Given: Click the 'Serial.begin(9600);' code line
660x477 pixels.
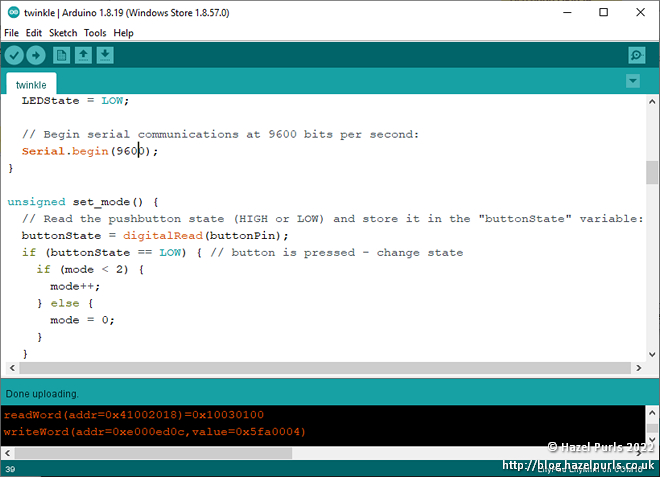Looking at the screenshot, I should pyautogui.click(x=90, y=151).
